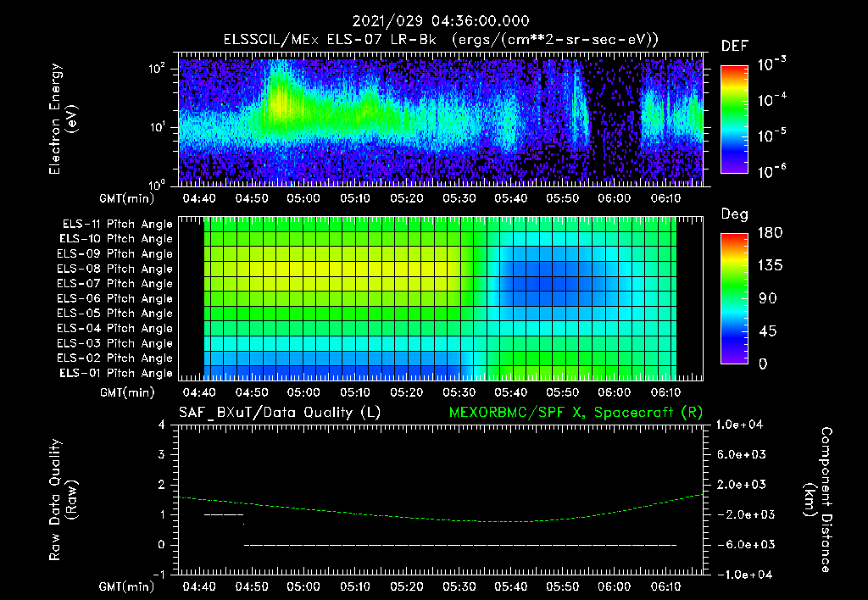Screen dimensions: 868x600
Task: Click the 45 value on the Deg scale
Action: (x=768, y=331)
